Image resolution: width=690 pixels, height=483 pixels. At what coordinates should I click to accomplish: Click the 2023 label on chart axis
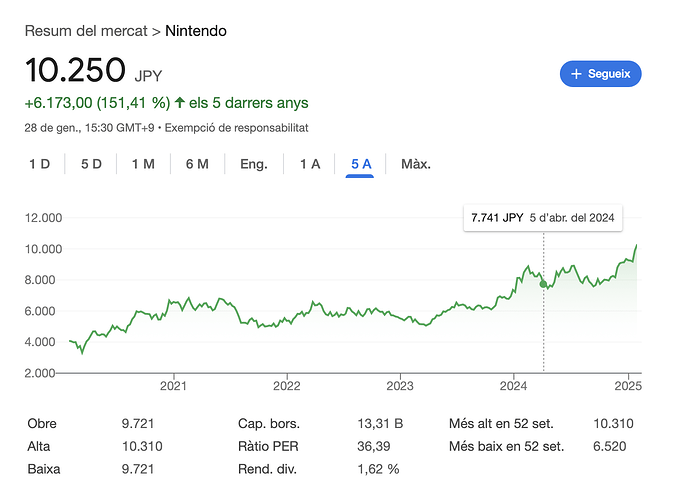coord(400,386)
